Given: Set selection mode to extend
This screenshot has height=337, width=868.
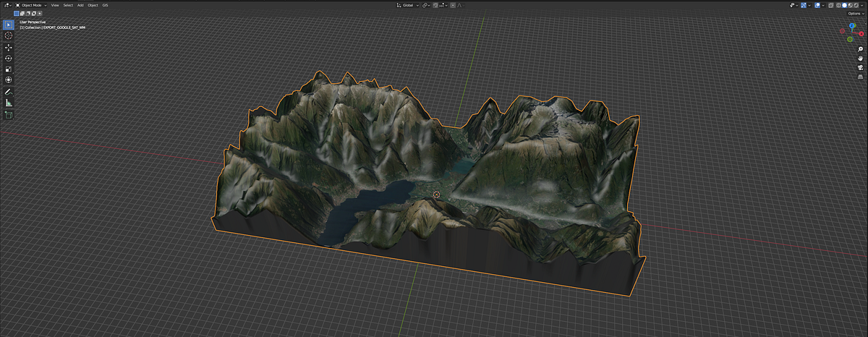Looking at the screenshot, I should [22, 13].
